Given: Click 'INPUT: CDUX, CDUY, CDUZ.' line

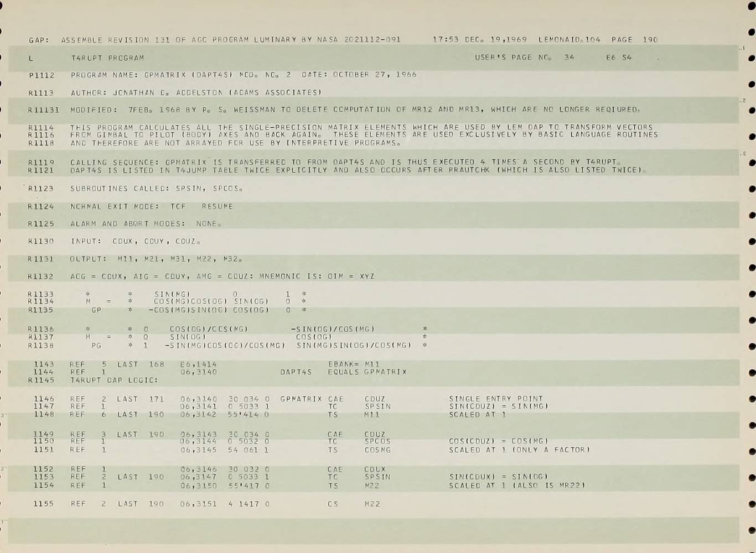Looking at the screenshot, I should click(x=136, y=242).
